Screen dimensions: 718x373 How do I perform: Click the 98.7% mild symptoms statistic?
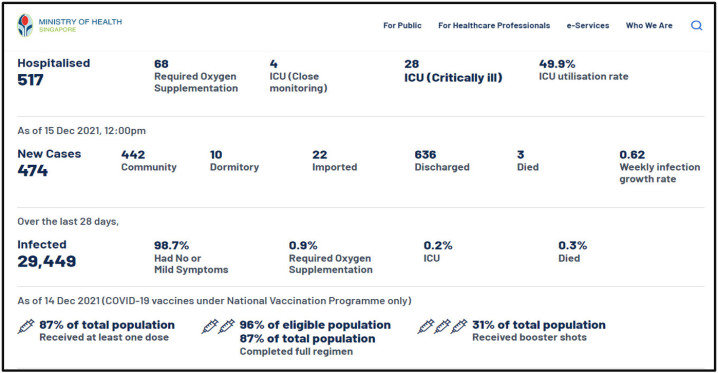[x=191, y=258]
